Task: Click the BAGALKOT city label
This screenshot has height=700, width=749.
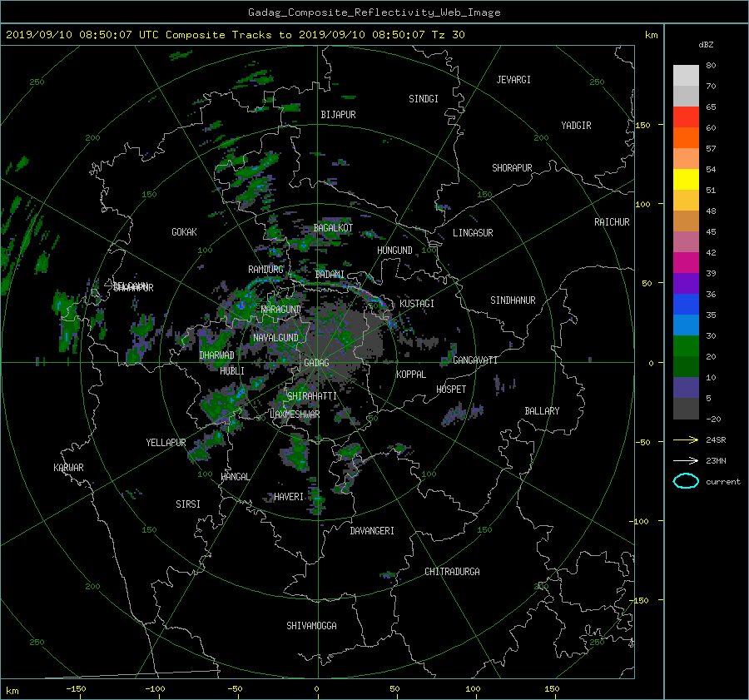Action: click(333, 228)
